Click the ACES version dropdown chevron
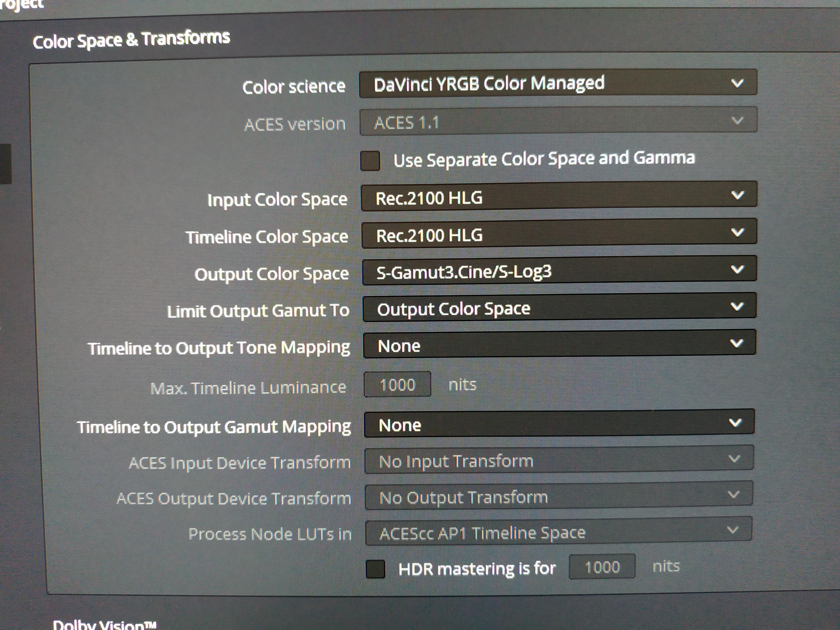This screenshot has height=630, width=840. (737, 121)
